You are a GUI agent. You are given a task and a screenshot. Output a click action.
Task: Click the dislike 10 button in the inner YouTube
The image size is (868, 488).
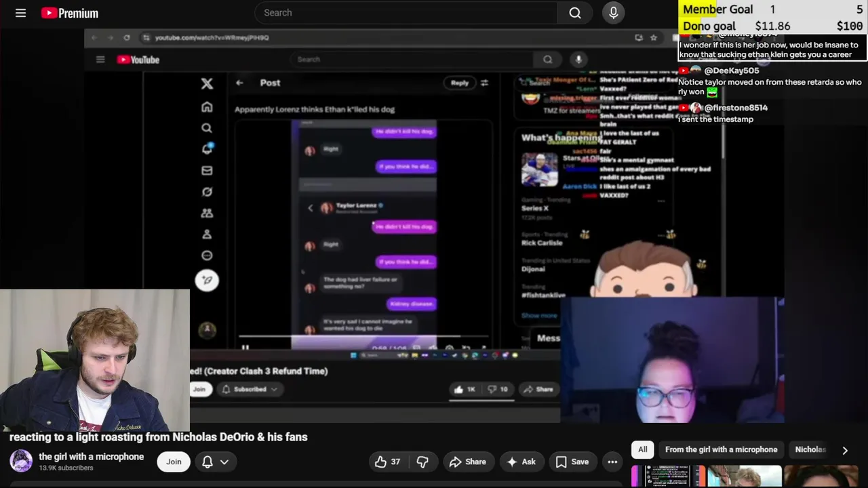pyautogui.click(x=498, y=389)
